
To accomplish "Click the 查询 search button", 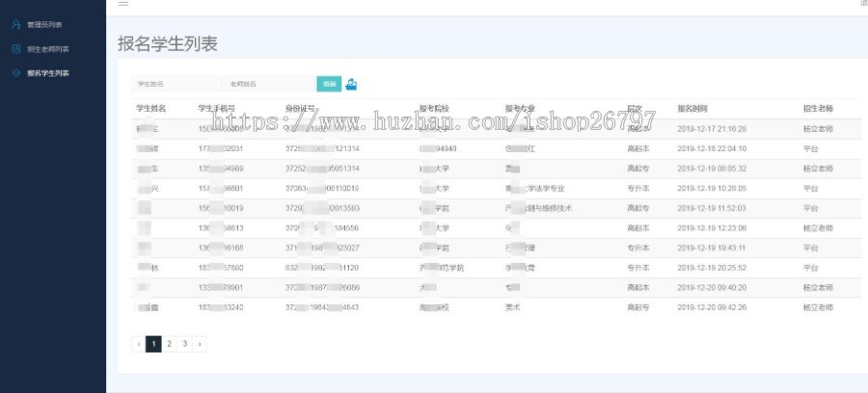I will 329,84.
